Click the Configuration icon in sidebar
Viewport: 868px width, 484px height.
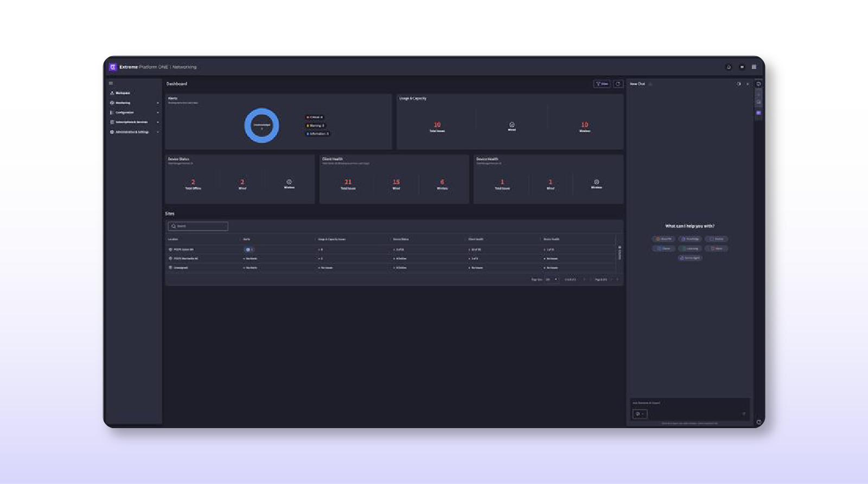tap(112, 112)
